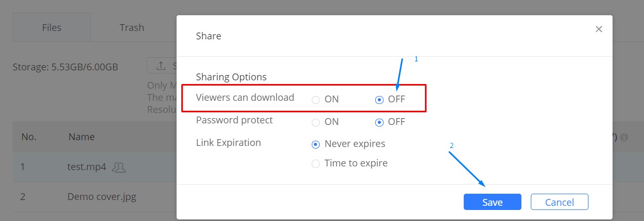
Task: Click the Name column header
Action: 81,137
